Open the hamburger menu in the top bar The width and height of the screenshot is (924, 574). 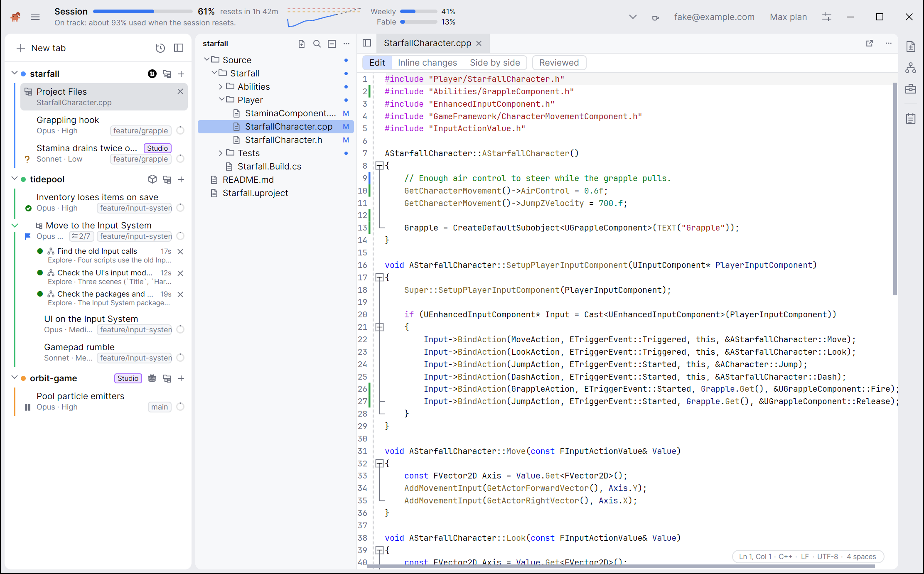coord(35,17)
